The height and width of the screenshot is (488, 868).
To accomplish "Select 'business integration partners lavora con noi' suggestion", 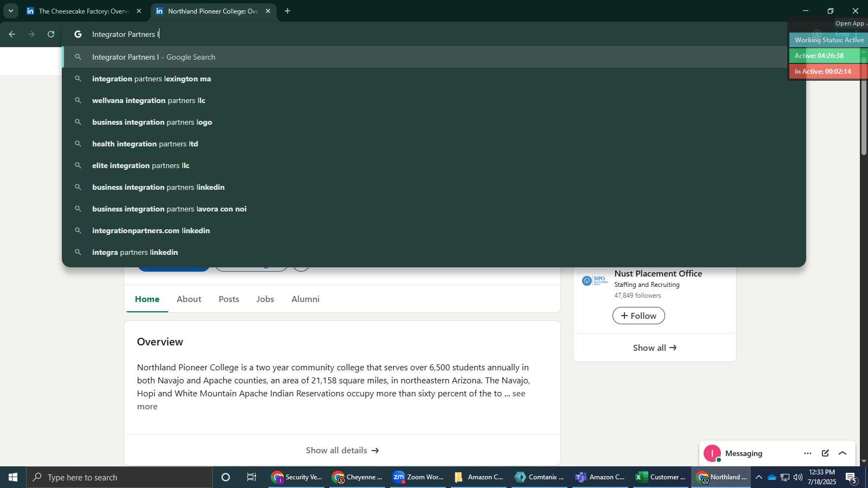I will click(434, 209).
